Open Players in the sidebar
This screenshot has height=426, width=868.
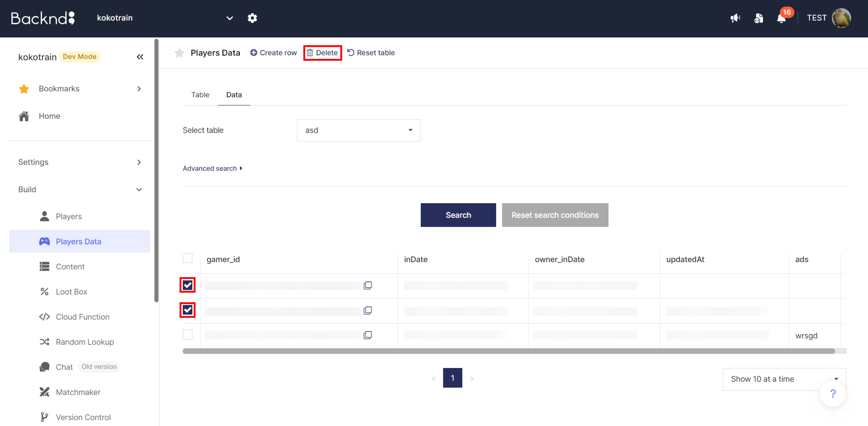point(79,216)
